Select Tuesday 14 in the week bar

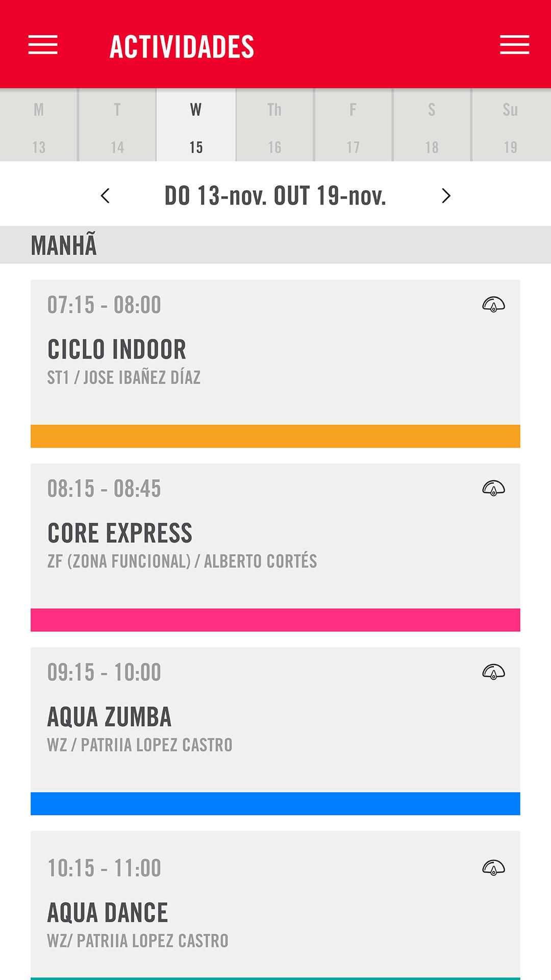(x=117, y=127)
